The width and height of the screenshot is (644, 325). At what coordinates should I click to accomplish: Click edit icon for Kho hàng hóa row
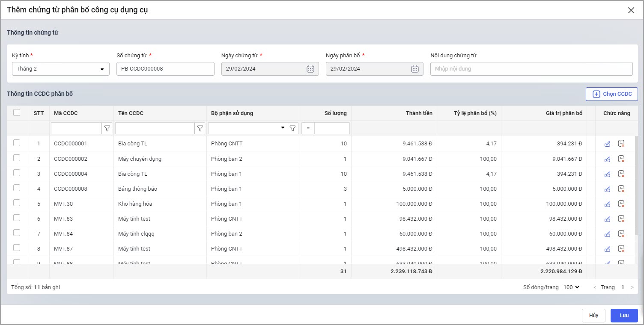[607, 204]
